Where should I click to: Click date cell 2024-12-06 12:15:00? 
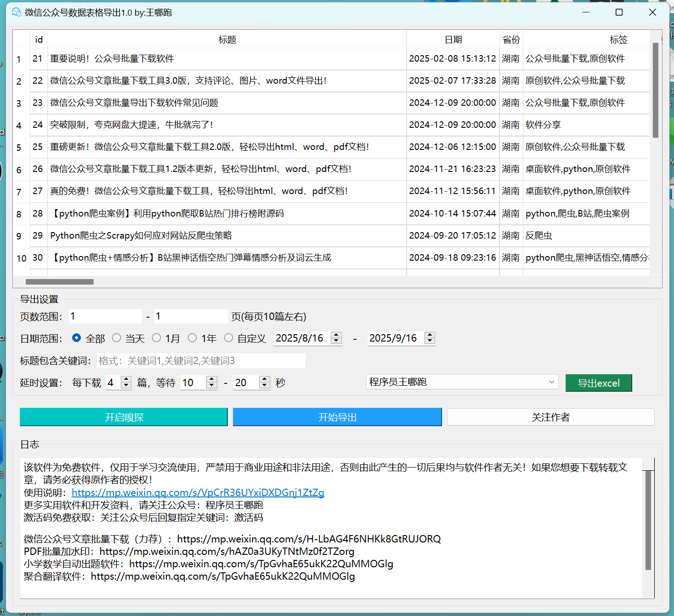[x=453, y=147]
